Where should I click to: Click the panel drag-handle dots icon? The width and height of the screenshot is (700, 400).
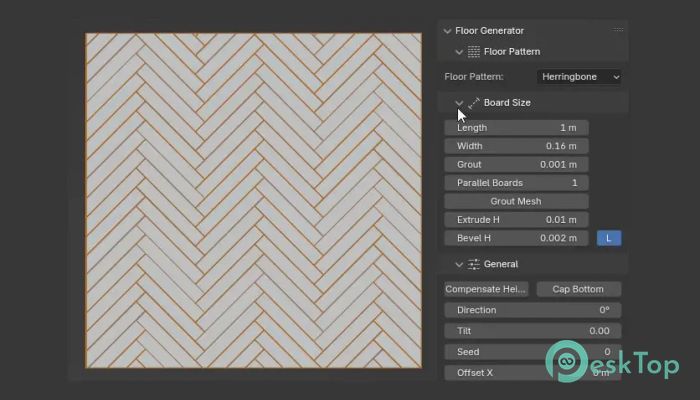pos(618,30)
